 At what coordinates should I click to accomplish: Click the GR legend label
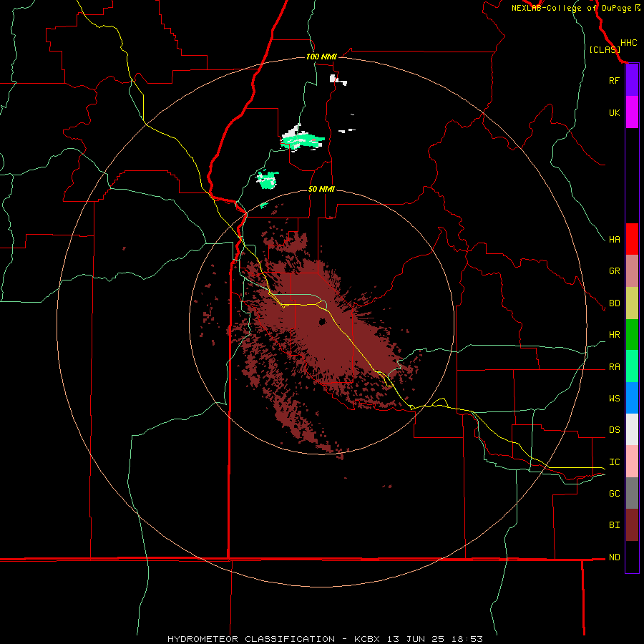tap(614, 271)
